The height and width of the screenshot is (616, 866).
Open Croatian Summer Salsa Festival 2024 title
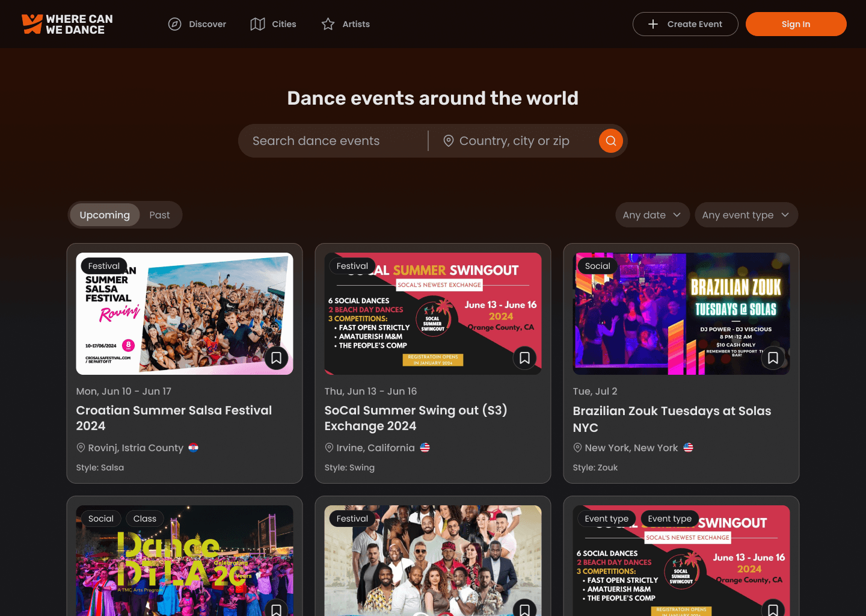coord(174,418)
